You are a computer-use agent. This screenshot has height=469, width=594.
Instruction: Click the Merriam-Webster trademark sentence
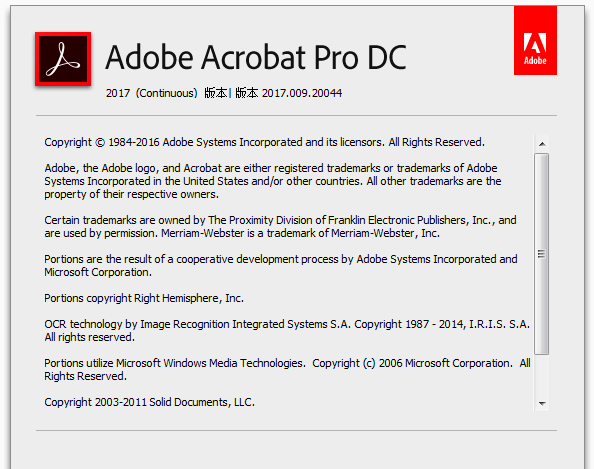point(300,233)
